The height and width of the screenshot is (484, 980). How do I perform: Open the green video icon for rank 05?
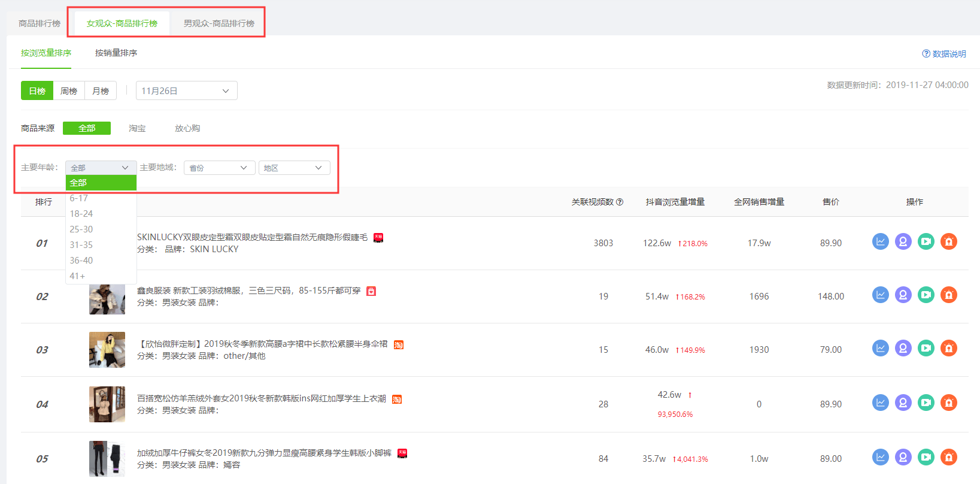pyautogui.click(x=926, y=458)
